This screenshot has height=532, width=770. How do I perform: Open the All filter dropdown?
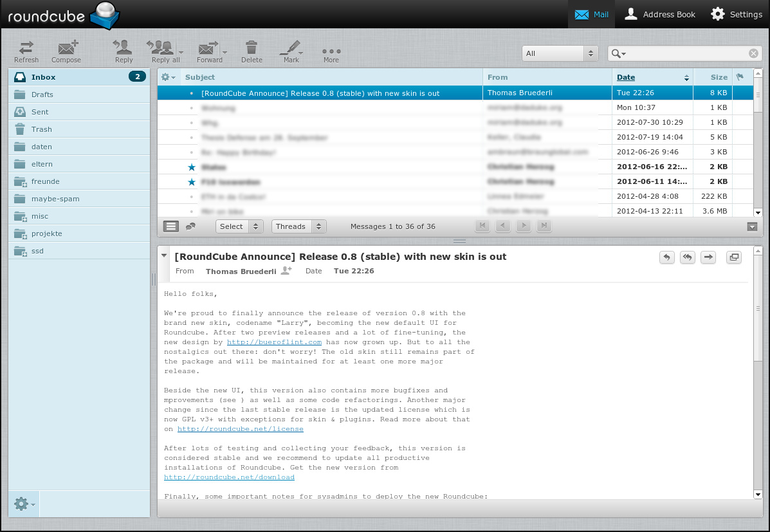(x=560, y=53)
